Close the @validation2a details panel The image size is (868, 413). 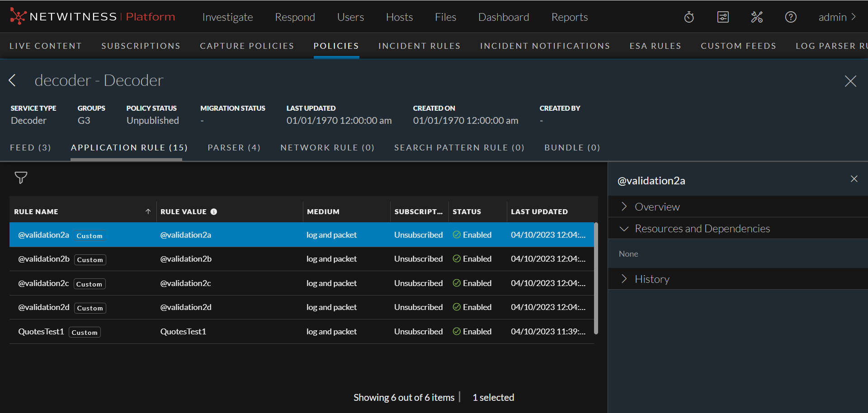point(854,179)
